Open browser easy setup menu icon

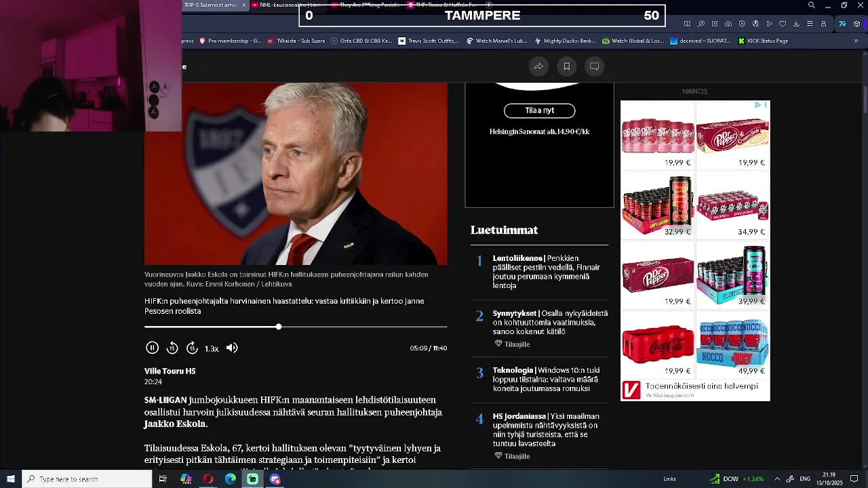point(810,24)
